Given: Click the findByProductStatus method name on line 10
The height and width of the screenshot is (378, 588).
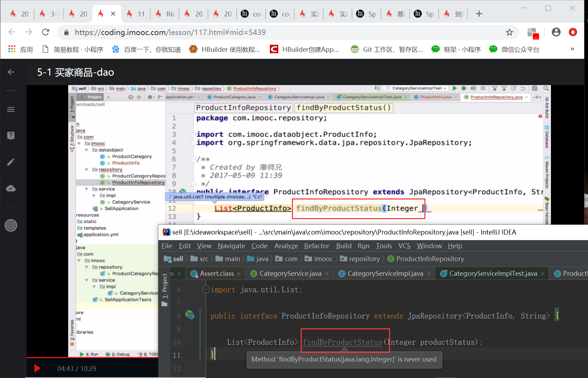Looking at the screenshot, I should pyautogui.click(x=343, y=342).
